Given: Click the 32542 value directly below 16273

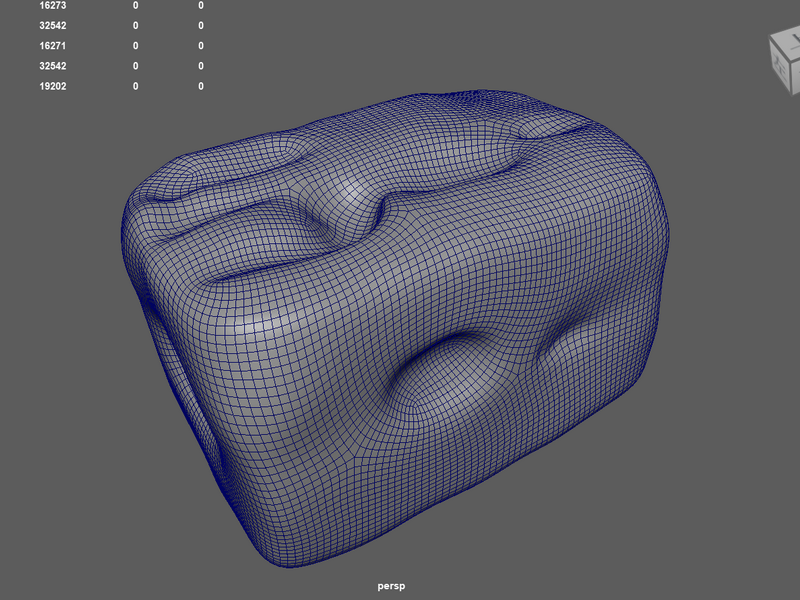Looking at the screenshot, I should tap(53, 26).
